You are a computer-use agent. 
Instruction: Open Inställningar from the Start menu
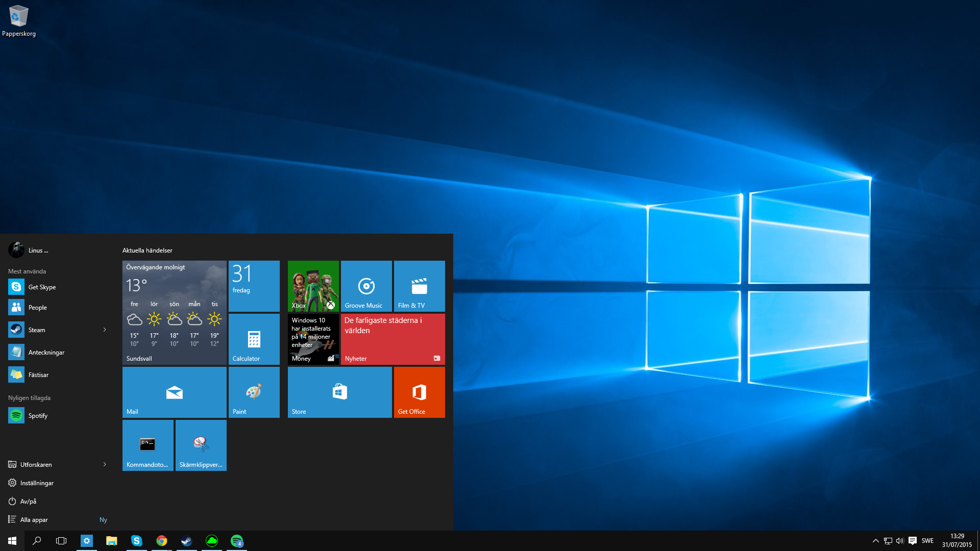point(37,483)
